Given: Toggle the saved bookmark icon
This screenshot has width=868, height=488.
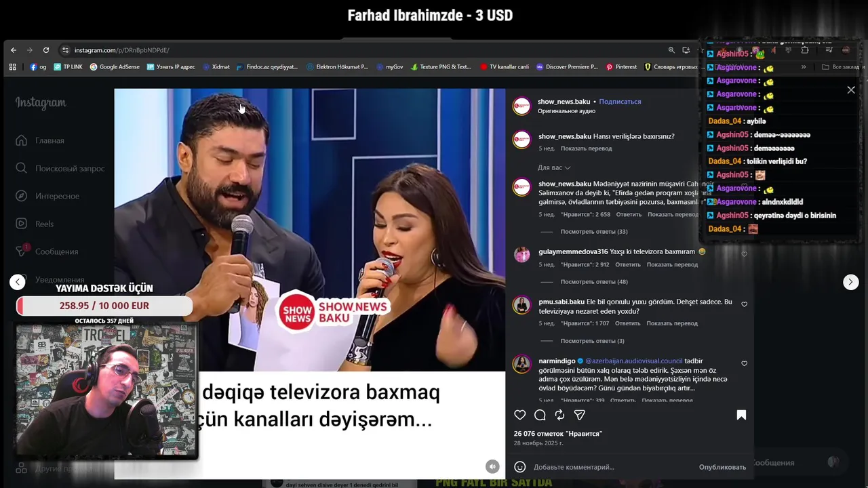Looking at the screenshot, I should (x=741, y=415).
